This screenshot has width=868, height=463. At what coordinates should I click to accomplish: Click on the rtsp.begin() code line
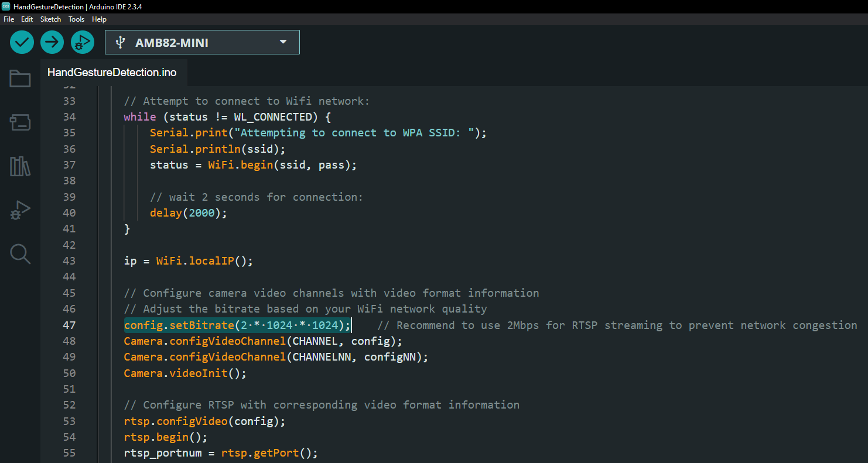click(166, 437)
